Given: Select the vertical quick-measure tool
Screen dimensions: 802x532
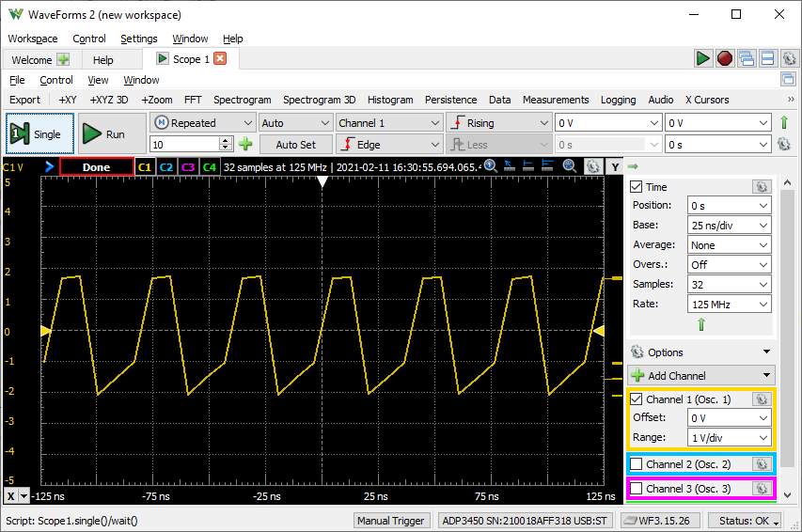Looking at the screenshot, I should pyautogui.click(x=527, y=165).
